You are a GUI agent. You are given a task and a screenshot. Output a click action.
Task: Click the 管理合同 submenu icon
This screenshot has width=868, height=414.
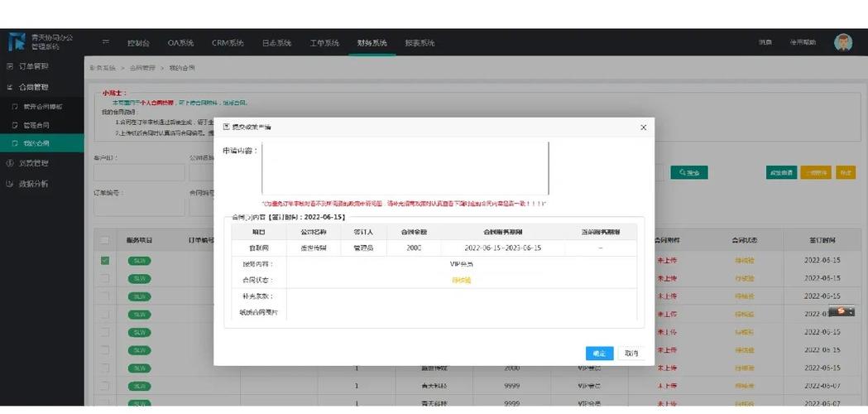point(16,125)
